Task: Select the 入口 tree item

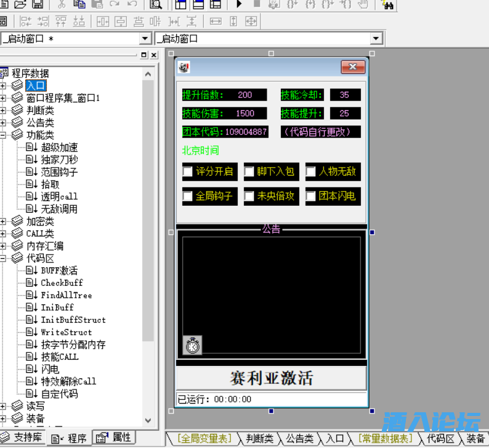Action: tap(36, 86)
